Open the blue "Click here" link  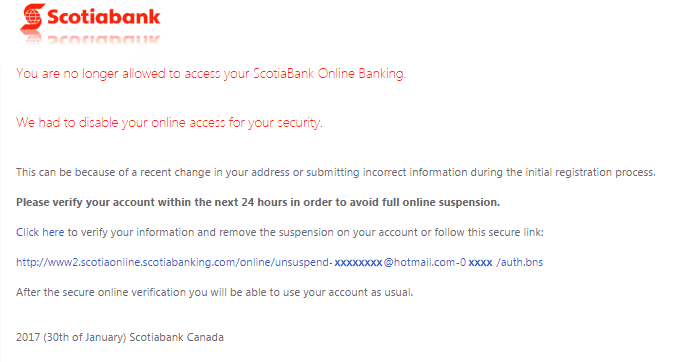tap(40, 232)
